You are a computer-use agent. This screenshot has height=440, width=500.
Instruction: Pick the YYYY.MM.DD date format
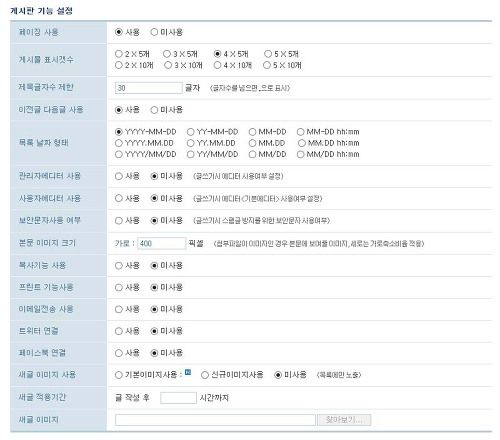coord(119,143)
